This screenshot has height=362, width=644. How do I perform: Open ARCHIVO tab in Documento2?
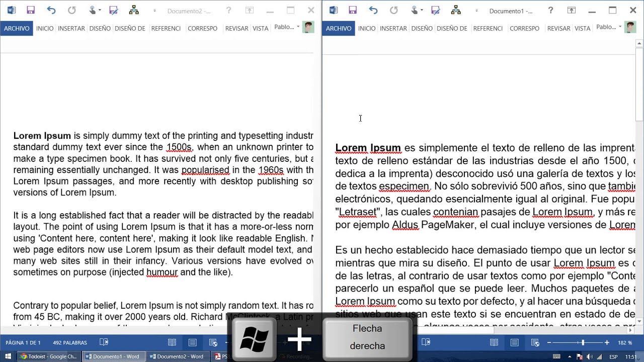17,28
